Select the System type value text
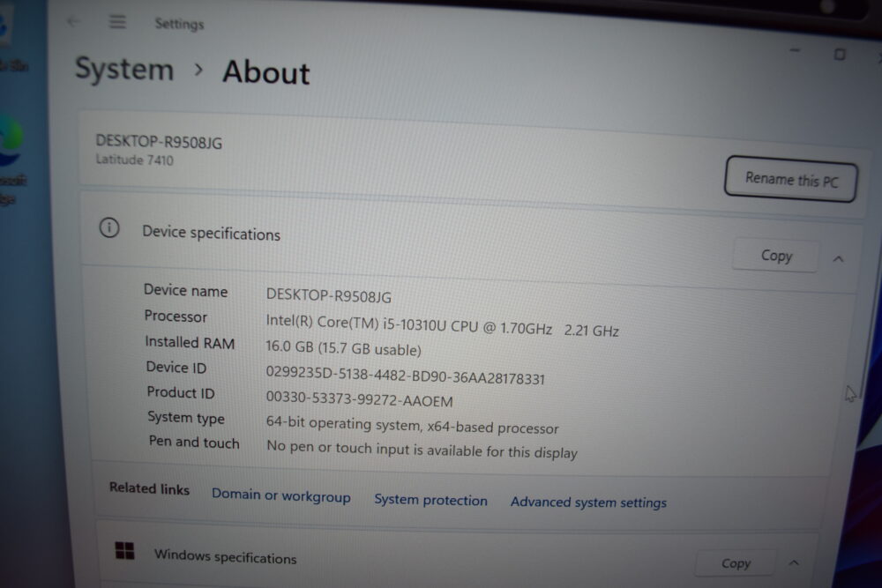This screenshot has width=882, height=588. [412, 426]
